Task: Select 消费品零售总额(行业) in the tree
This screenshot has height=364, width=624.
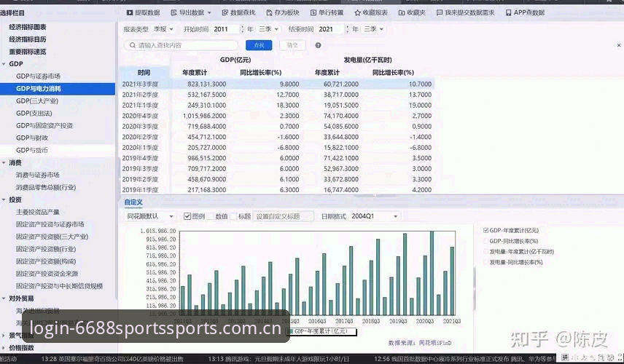Action: point(46,187)
